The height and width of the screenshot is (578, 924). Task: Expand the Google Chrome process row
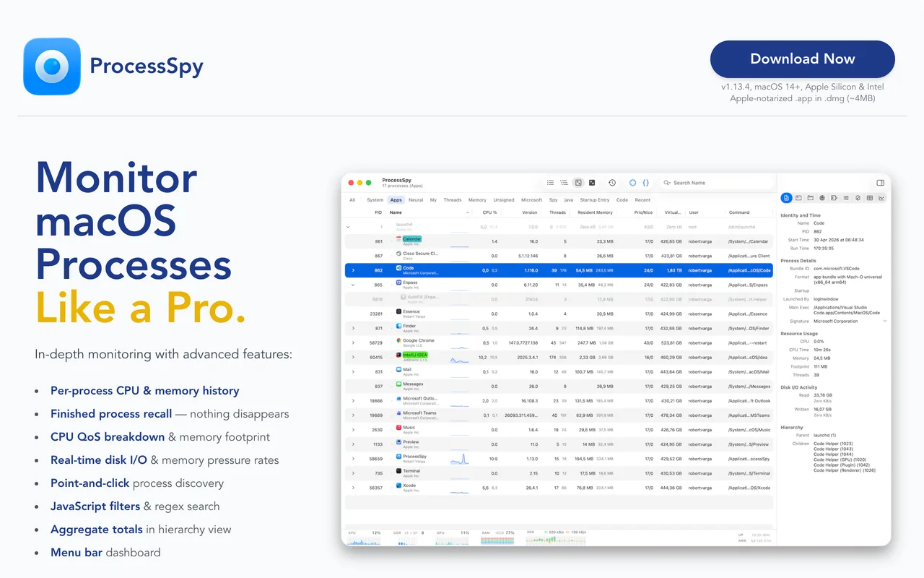click(x=353, y=342)
